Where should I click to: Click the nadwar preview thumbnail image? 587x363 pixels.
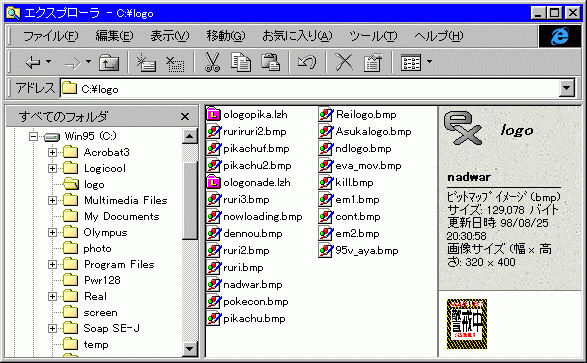click(467, 324)
